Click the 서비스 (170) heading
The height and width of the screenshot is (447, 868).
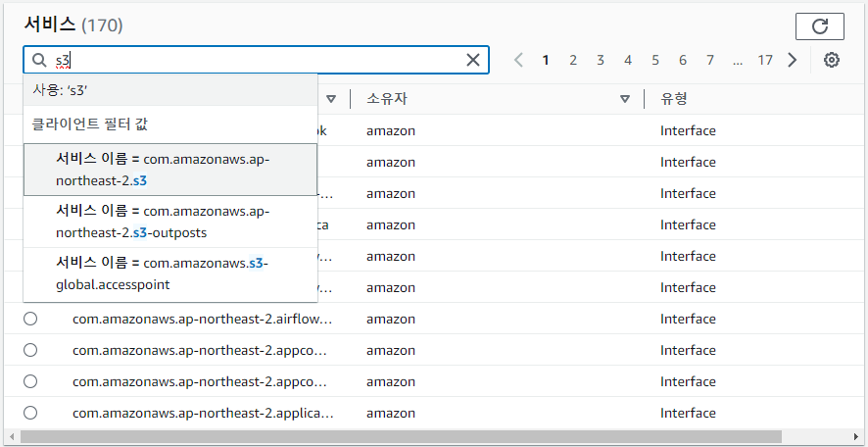(x=73, y=25)
